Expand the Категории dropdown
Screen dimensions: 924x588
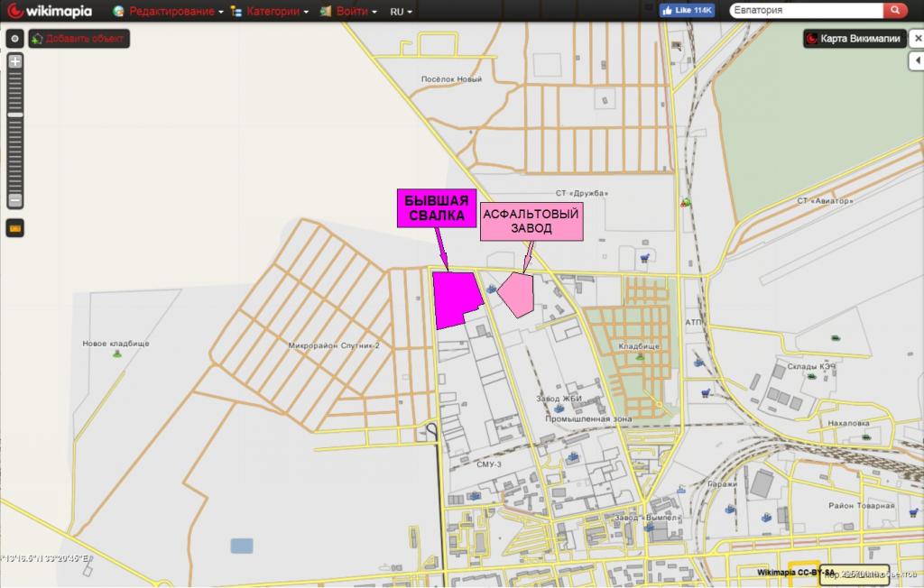(271, 12)
